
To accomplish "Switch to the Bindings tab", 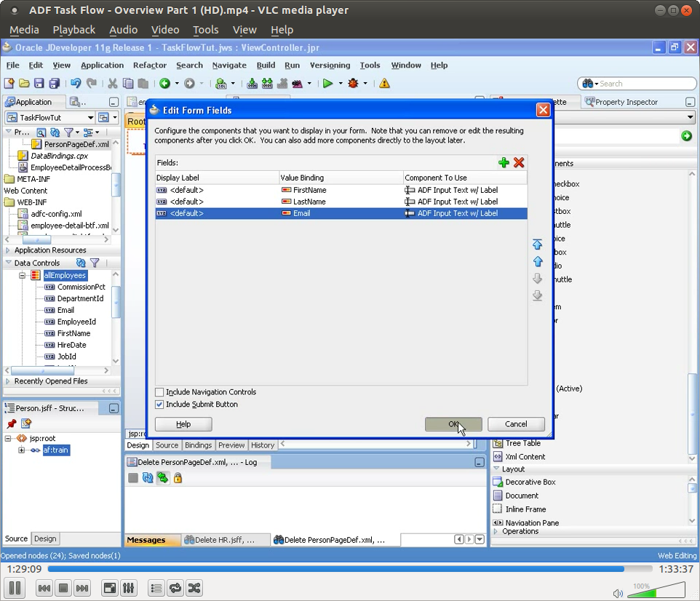I will click(x=198, y=445).
